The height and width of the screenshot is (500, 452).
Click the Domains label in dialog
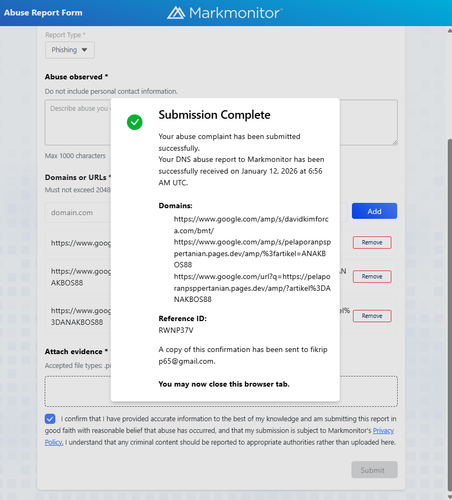[x=175, y=206]
